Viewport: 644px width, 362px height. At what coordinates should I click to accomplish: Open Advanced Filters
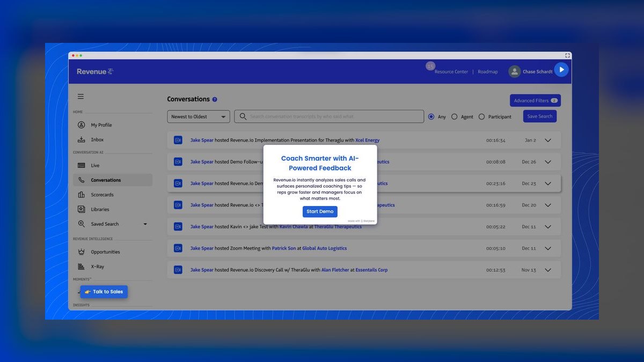[535, 100]
